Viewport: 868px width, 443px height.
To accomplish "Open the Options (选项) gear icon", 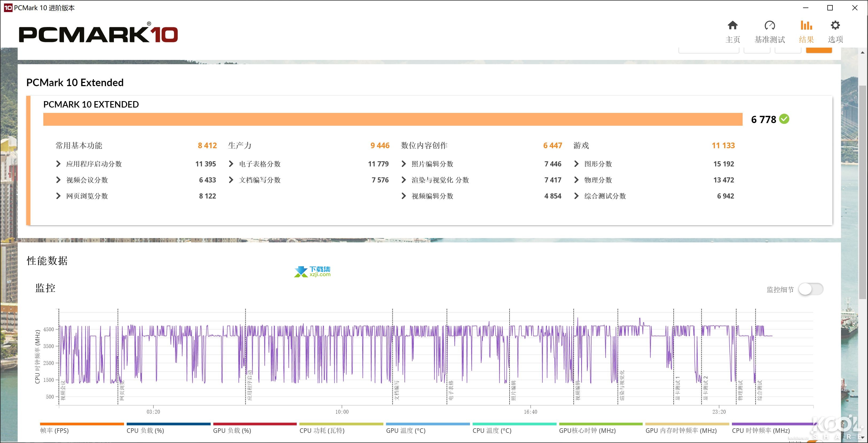I will (x=835, y=25).
